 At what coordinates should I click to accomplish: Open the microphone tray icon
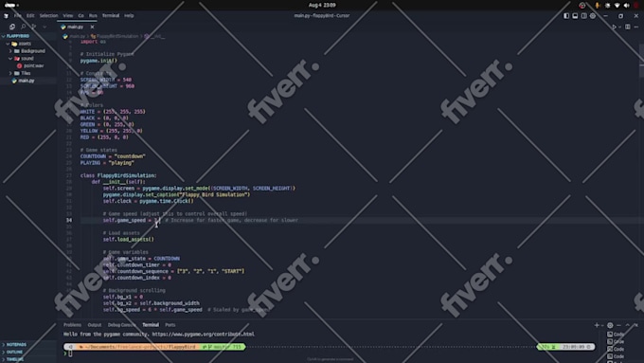pos(597,6)
